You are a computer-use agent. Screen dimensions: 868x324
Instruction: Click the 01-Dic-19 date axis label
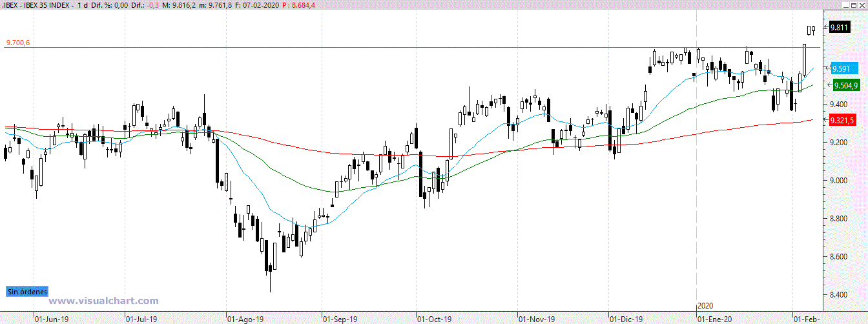[x=626, y=319]
